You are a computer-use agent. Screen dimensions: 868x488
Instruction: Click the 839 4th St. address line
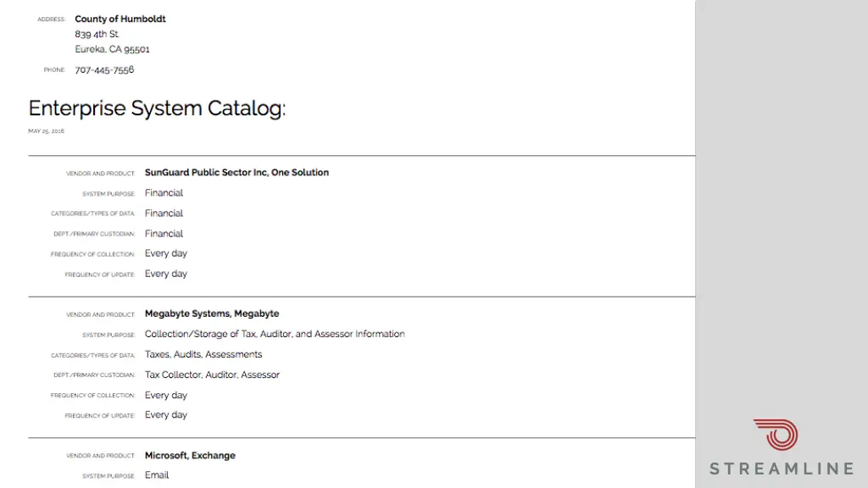click(97, 34)
